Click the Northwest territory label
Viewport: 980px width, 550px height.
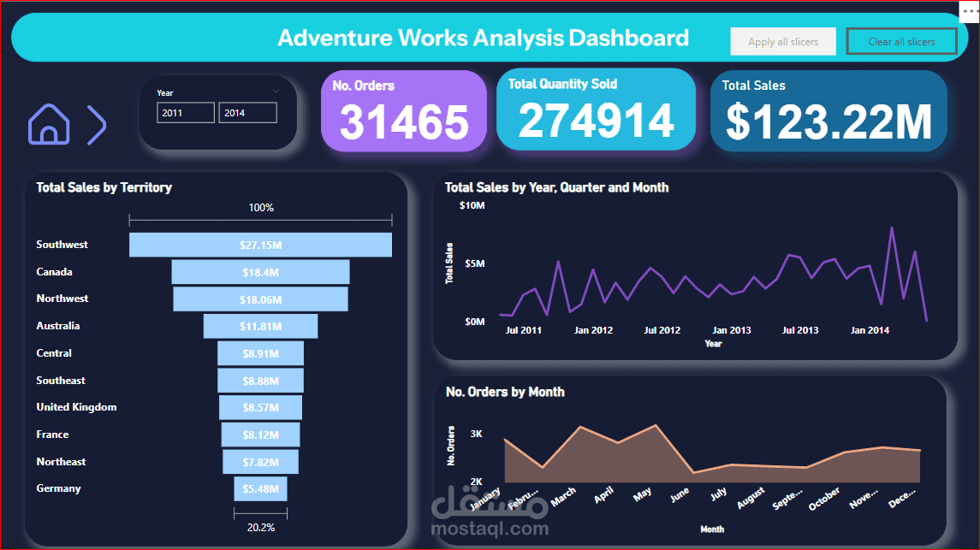click(x=62, y=299)
